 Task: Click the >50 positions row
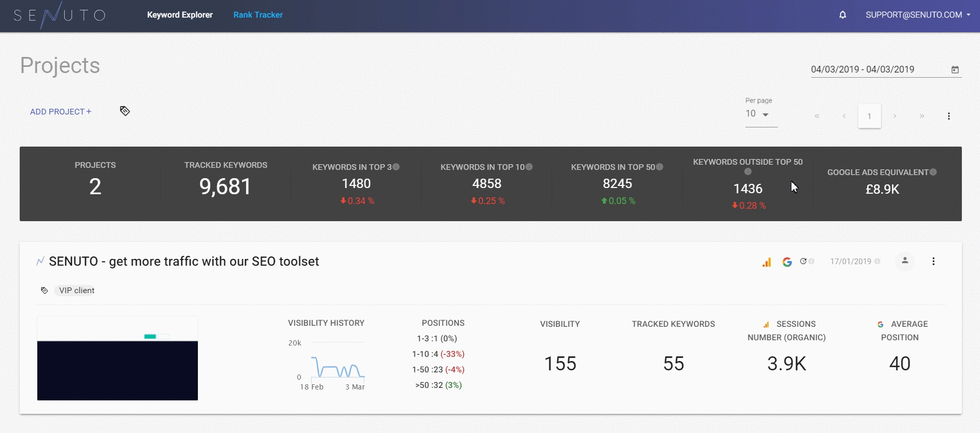(438, 385)
